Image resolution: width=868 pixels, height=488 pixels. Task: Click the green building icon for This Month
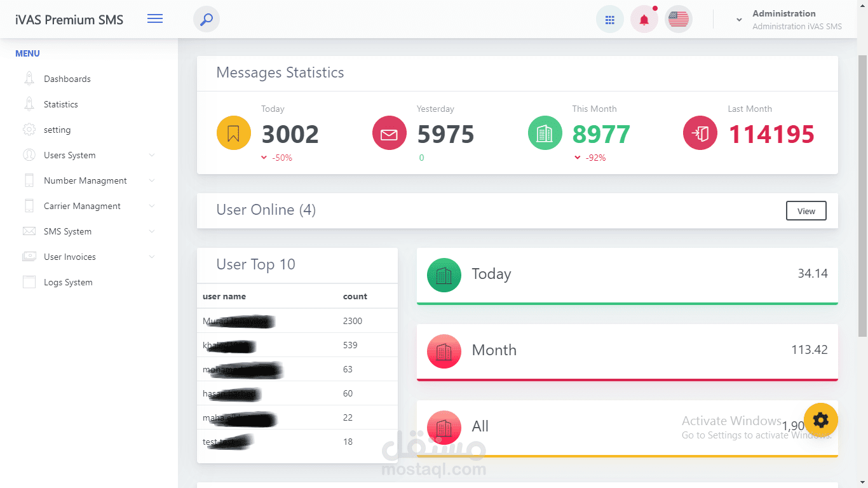click(545, 133)
